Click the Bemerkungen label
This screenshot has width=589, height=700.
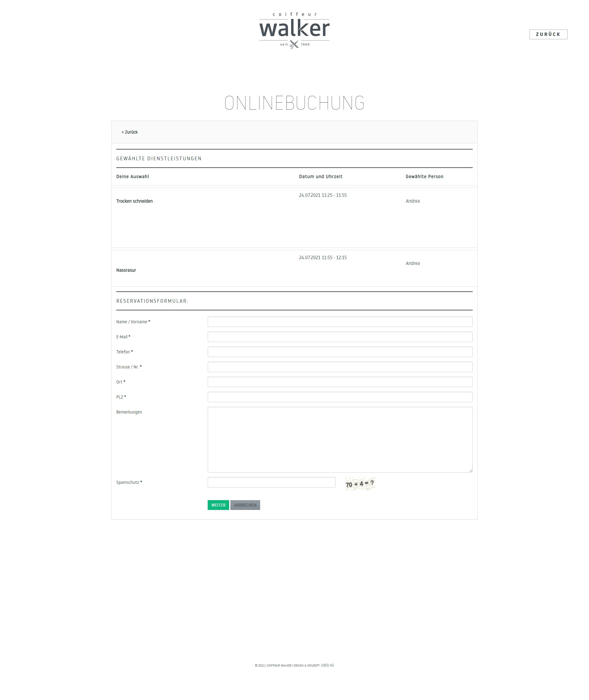129,412
